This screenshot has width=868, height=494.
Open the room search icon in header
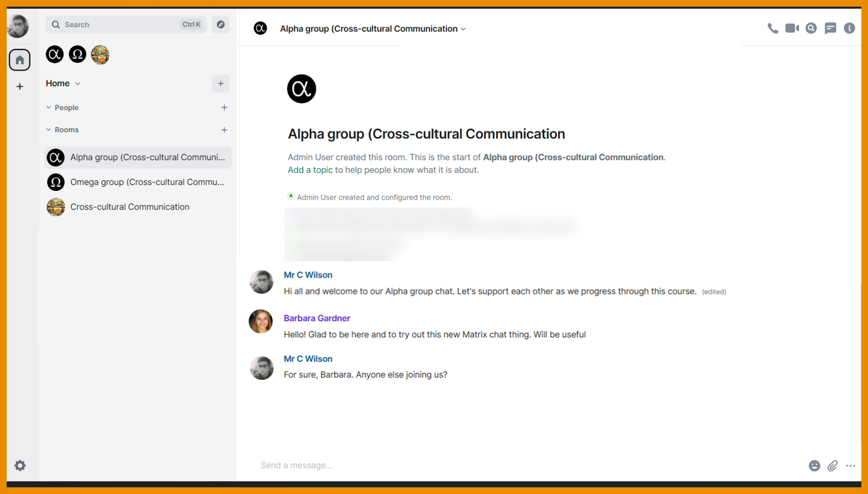[811, 29]
